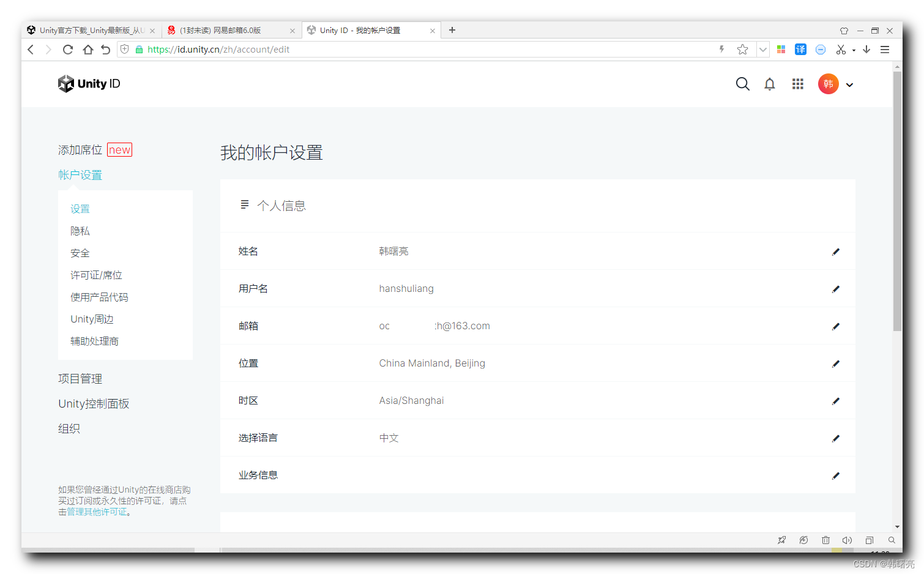
Task: Select 使用产品代码 in the sidebar
Action: tap(99, 297)
